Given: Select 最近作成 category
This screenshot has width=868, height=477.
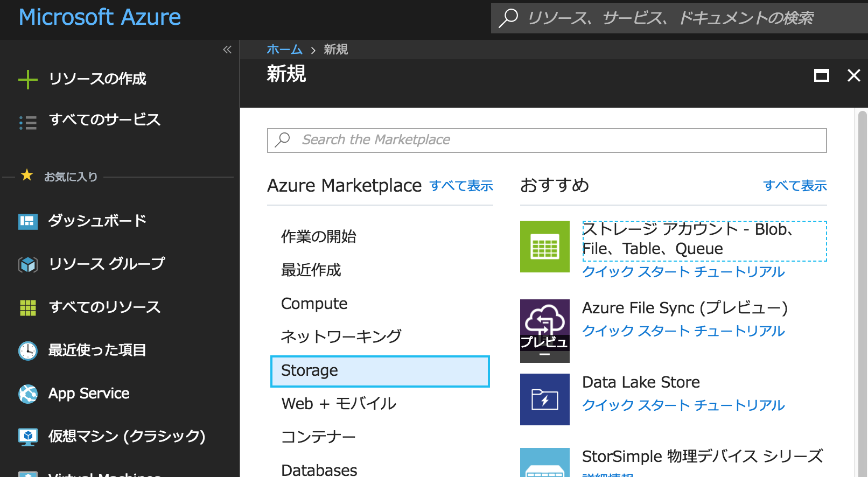Looking at the screenshot, I should coord(311,270).
